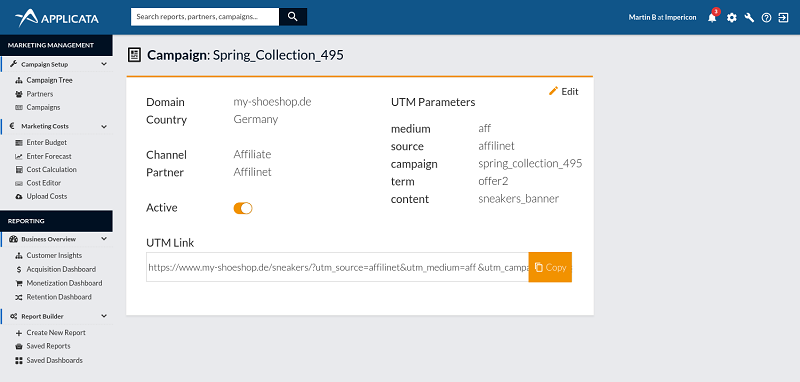Open the Acquisition Dashboard
This screenshot has width=800, height=382.
(61, 269)
